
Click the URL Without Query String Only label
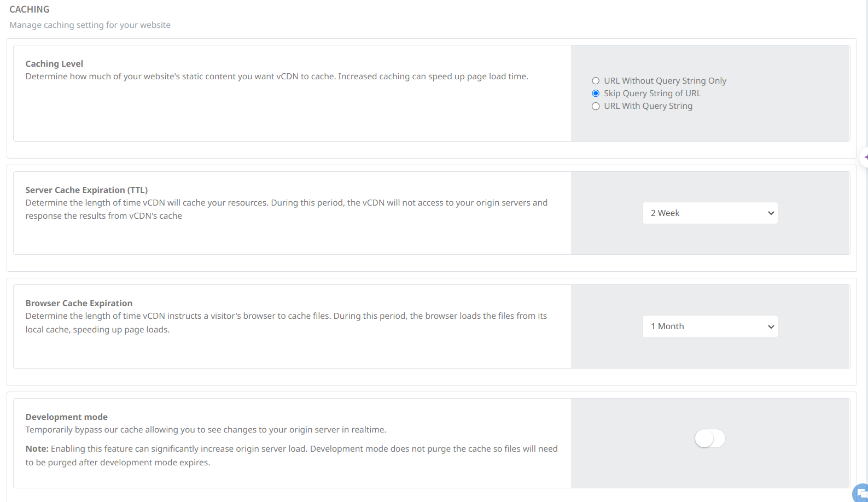click(665, 81)
